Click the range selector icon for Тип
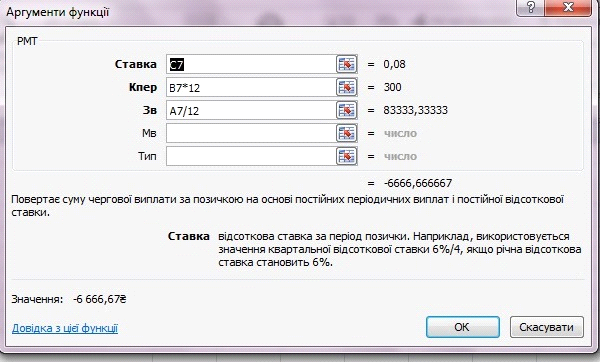This screenshot has height=362, width=600. point(347,156)
